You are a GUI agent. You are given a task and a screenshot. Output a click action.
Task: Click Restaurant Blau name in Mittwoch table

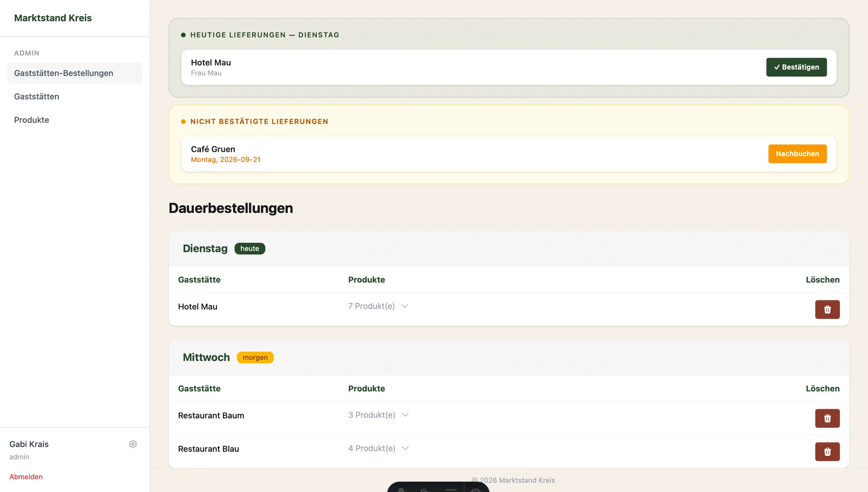(x=208, y=449)
